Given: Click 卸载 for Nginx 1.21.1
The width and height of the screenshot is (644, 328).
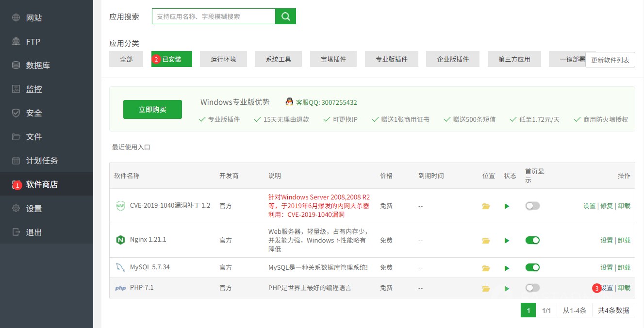Looking at the screenshot, I should click(x=624, y=240).
